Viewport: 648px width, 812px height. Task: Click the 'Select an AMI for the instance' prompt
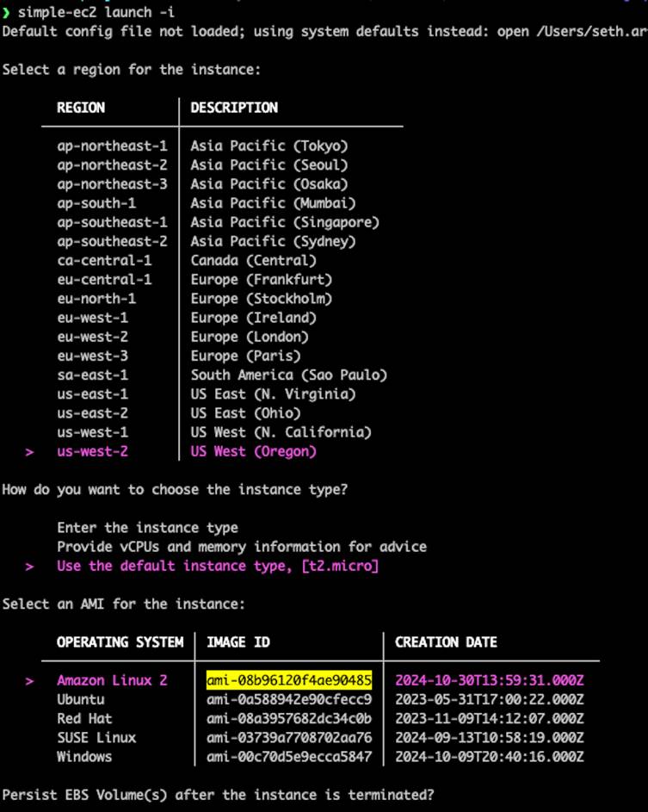[123, 604]
